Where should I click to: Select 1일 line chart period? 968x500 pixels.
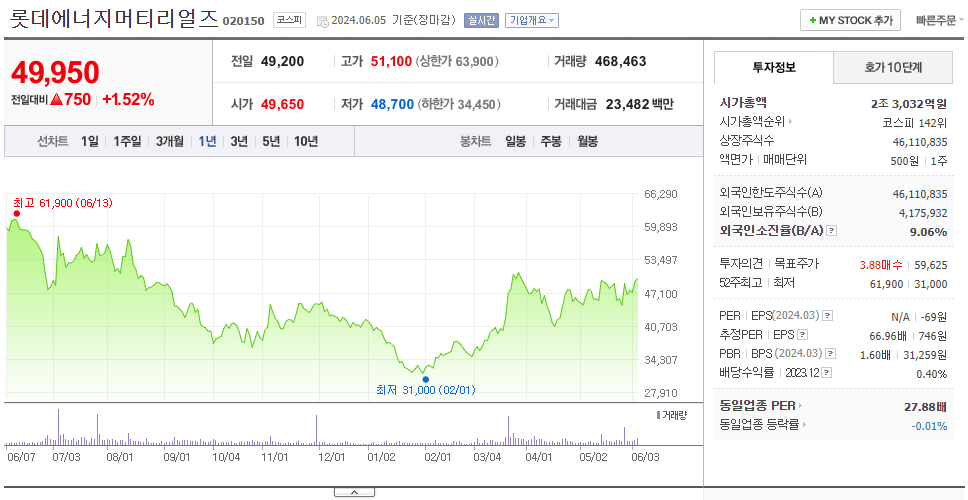click(x=90, y=141)
